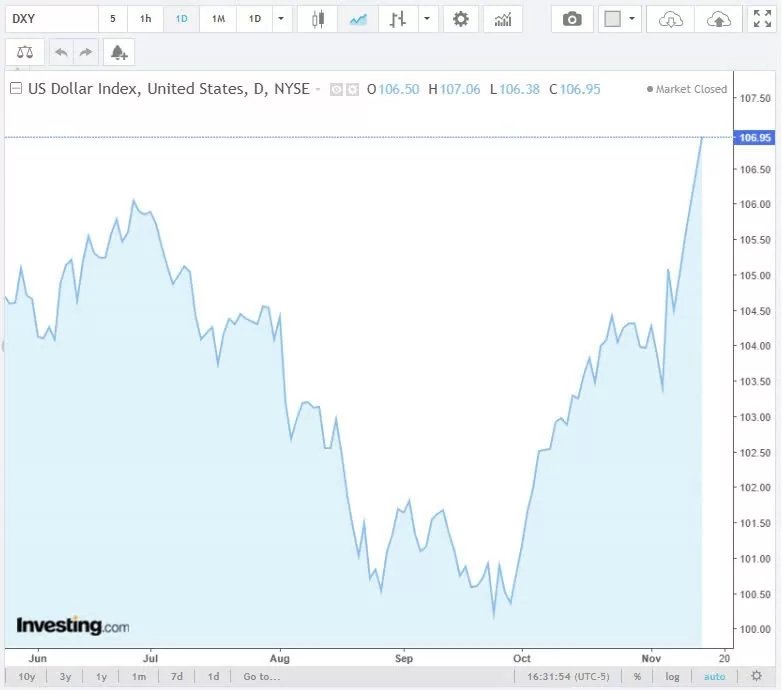The height and width of the screenshot is (690, 782).
Task: Save chart layout to cloud
Action: click(x=718, y=19)
